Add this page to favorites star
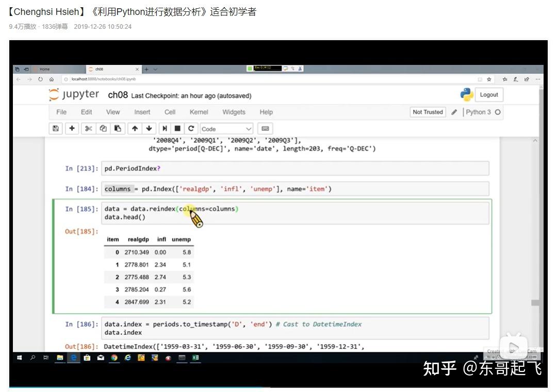The image size is (557, 392). [x=489, y=79]
